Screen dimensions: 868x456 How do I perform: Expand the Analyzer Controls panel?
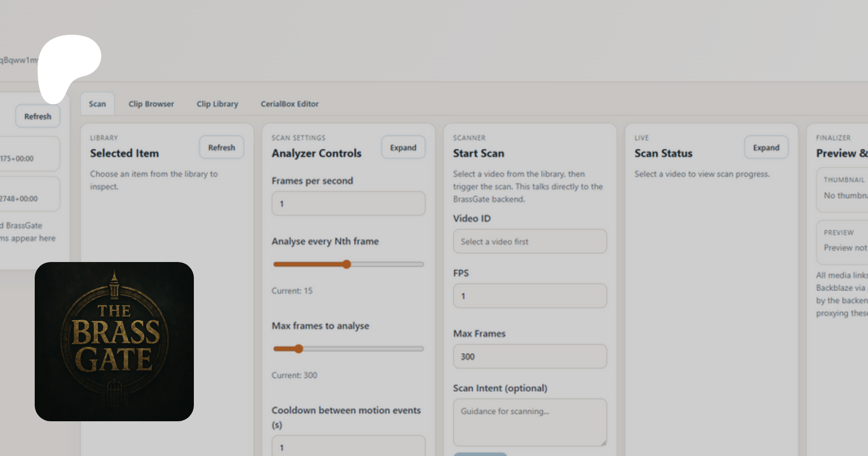[403, 148]
